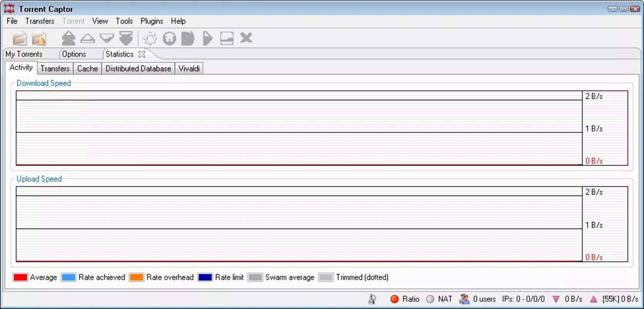Click the folder icon with orange arrow
The image size is (644, 309).
coord(39,38)
